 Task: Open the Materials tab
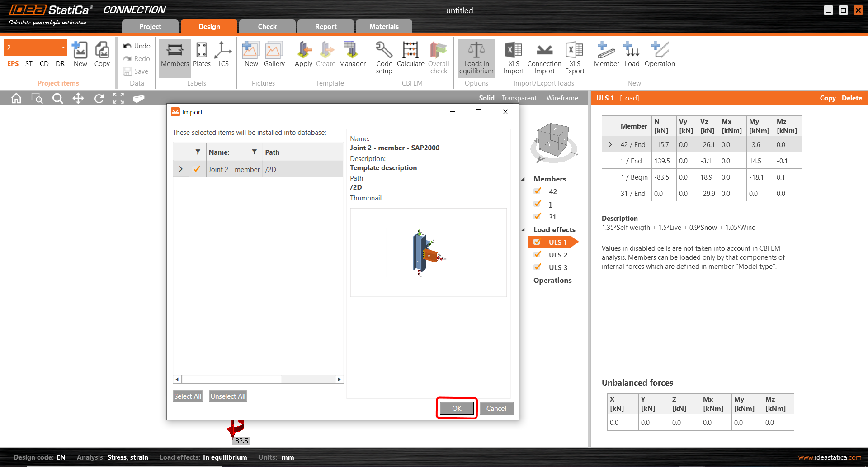[x=384, y=27]
